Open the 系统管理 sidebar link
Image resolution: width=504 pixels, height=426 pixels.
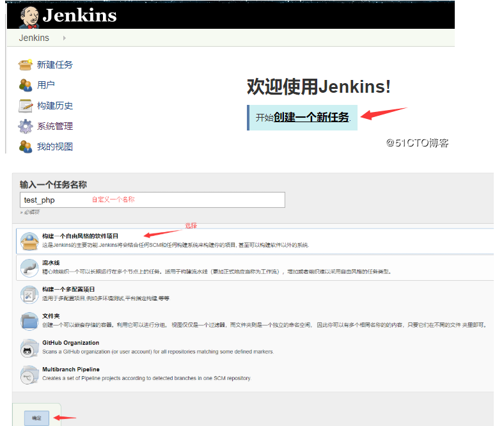click(x=55, y=126)
